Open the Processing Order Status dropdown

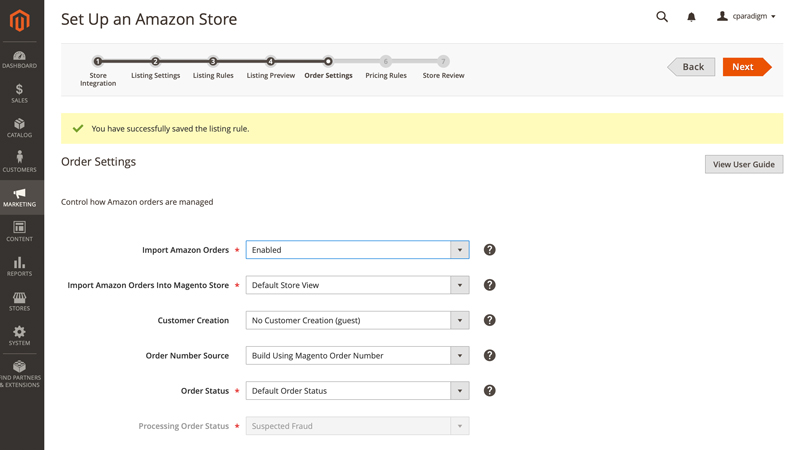point(357,426)
